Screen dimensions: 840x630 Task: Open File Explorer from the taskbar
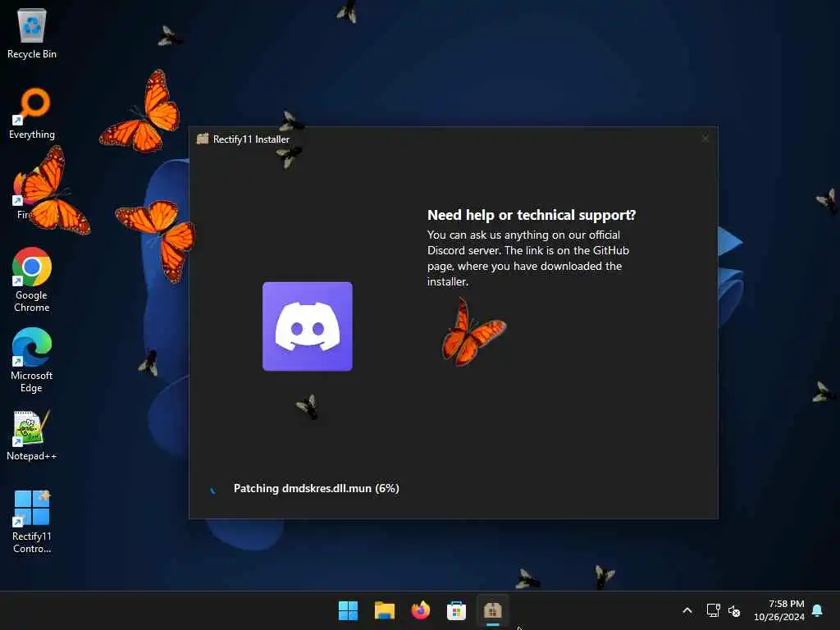(x=384, y=610)
